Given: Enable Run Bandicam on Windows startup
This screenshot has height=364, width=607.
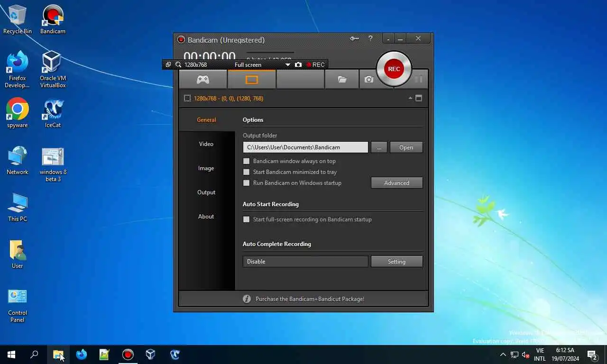Looking at the screenshot, I should pos(246,183).
